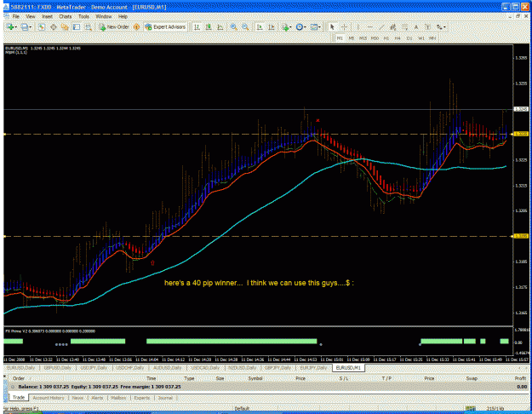Toggle Chart Shift icon
The height and width of the screenshot is (414, 532).
(272, 27)
